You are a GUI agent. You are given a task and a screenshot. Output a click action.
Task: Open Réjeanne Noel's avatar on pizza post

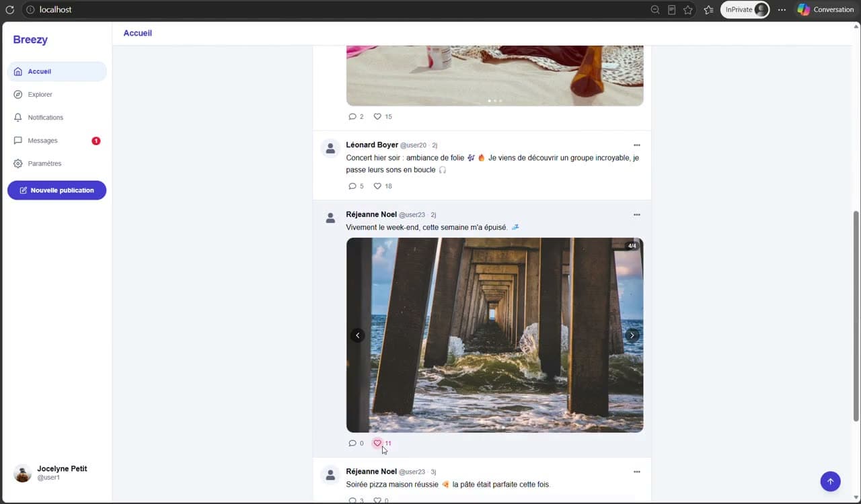(x=330, y=476)
